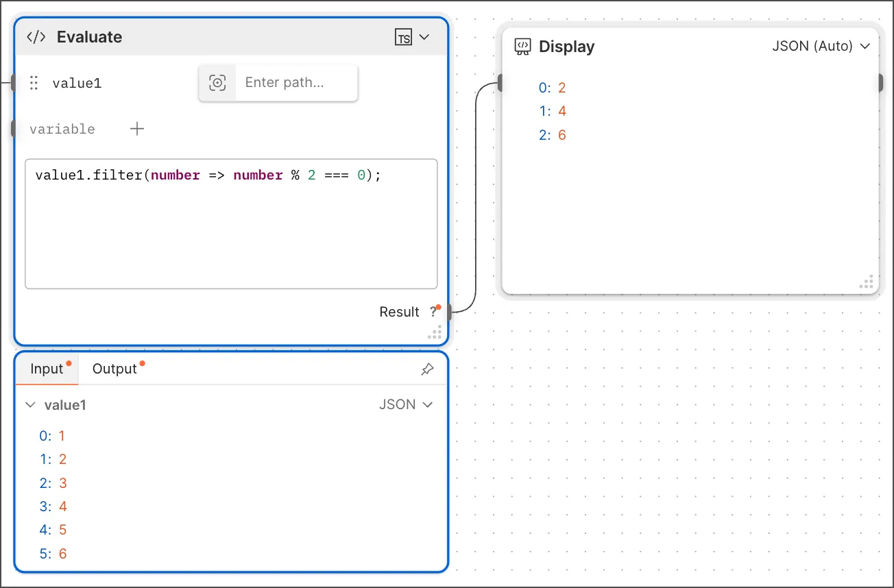The height and width of the screenshot is (588, 894).
Task: Click inside the code editor area
Action: coord(231,224)
